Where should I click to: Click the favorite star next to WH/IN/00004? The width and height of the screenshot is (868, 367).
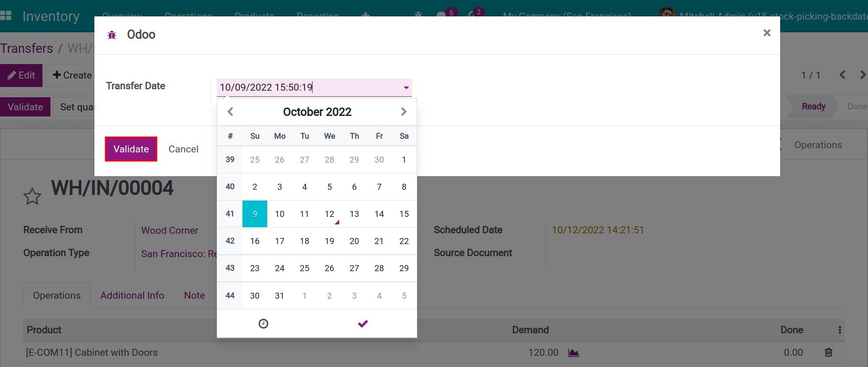pos(32,196)
